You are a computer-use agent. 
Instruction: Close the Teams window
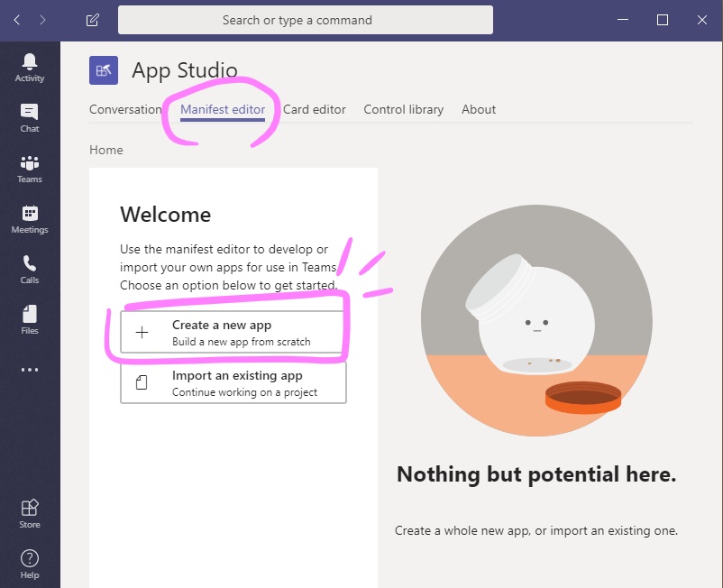702,20
